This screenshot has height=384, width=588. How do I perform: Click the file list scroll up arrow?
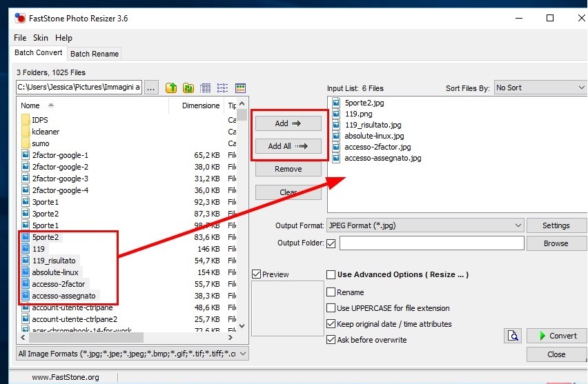tap(242, 103)
